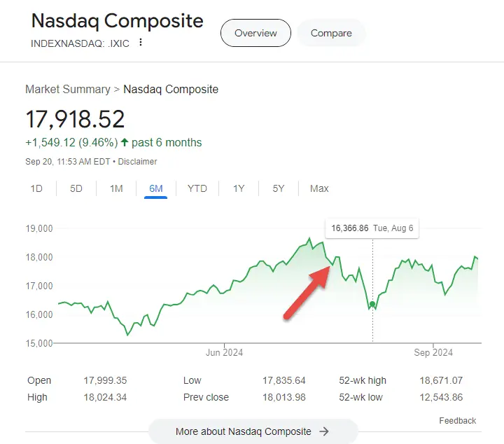Screen dimensions: 504x444
Task: Click the arrow icon in More about button
Action: [x=323, y=431]
